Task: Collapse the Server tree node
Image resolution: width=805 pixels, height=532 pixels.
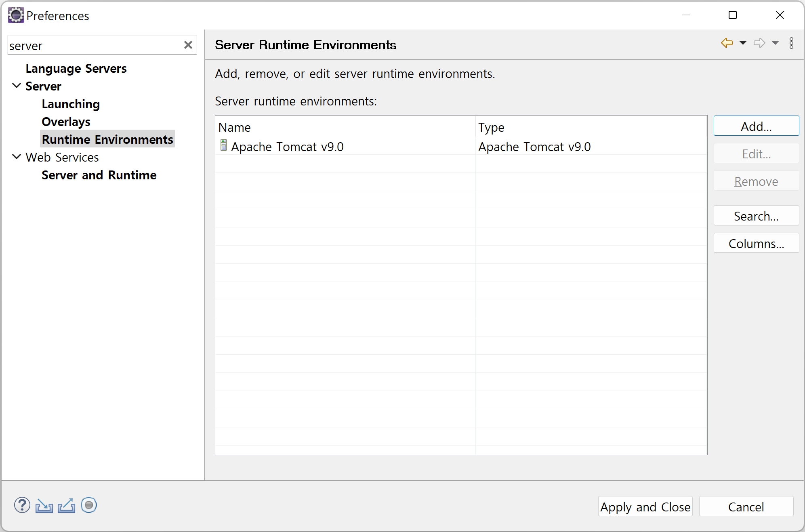Action: pyautogui.click(x=17, y=86)
